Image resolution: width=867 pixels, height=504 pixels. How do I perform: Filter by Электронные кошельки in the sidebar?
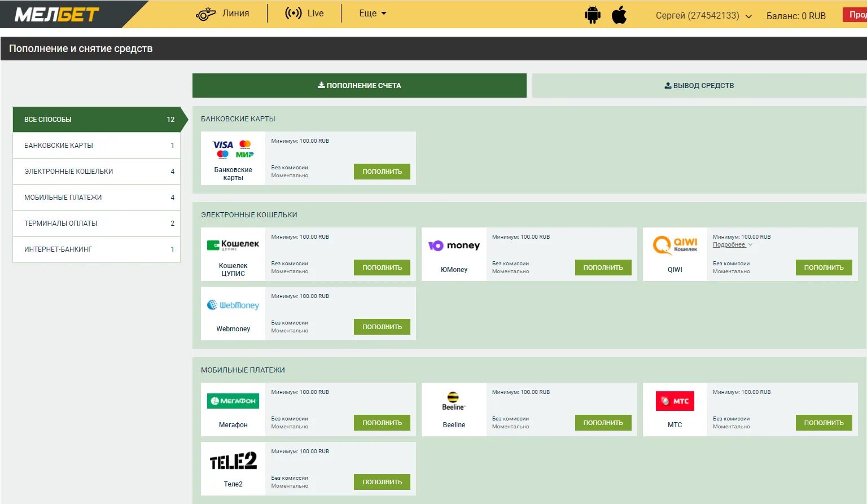click(97, 172)
